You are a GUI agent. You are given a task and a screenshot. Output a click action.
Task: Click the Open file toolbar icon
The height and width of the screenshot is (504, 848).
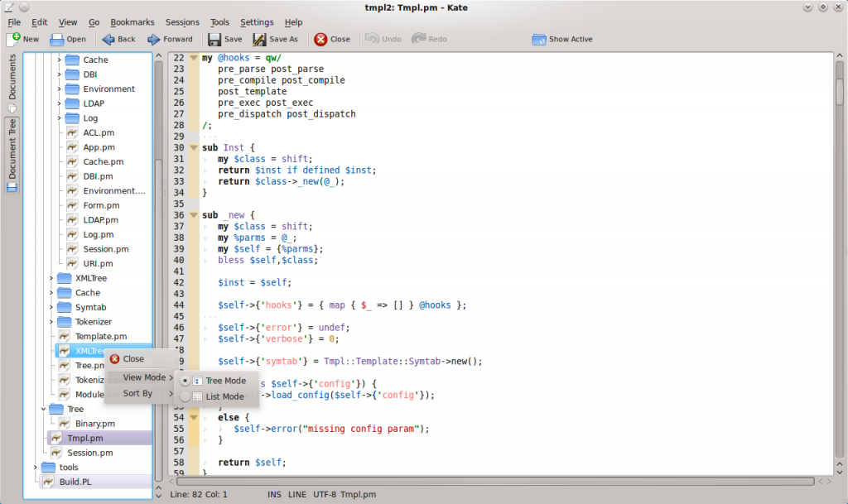(x=57, y=39)
